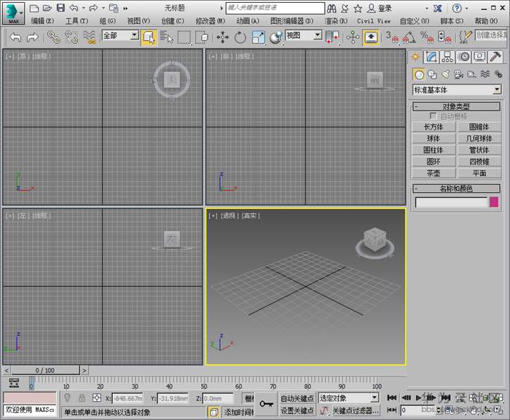The height and width of the screenshot is (420, 510).
Task: Click the object name input field
Action: 451,202
